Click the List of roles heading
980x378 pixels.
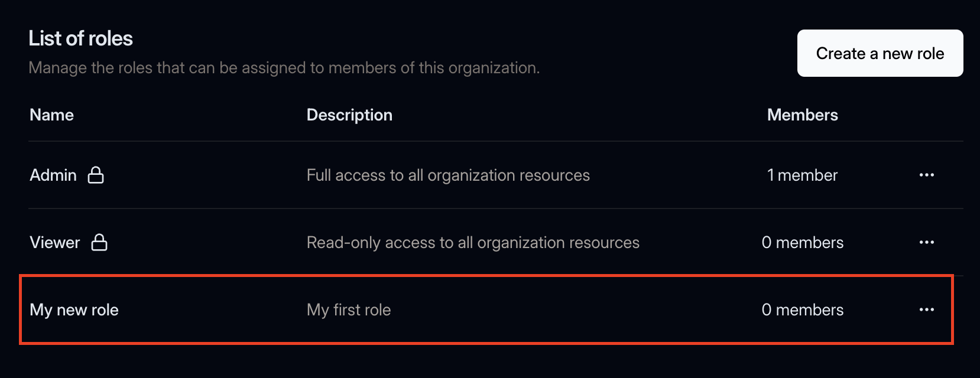click(x=81, y=38)
